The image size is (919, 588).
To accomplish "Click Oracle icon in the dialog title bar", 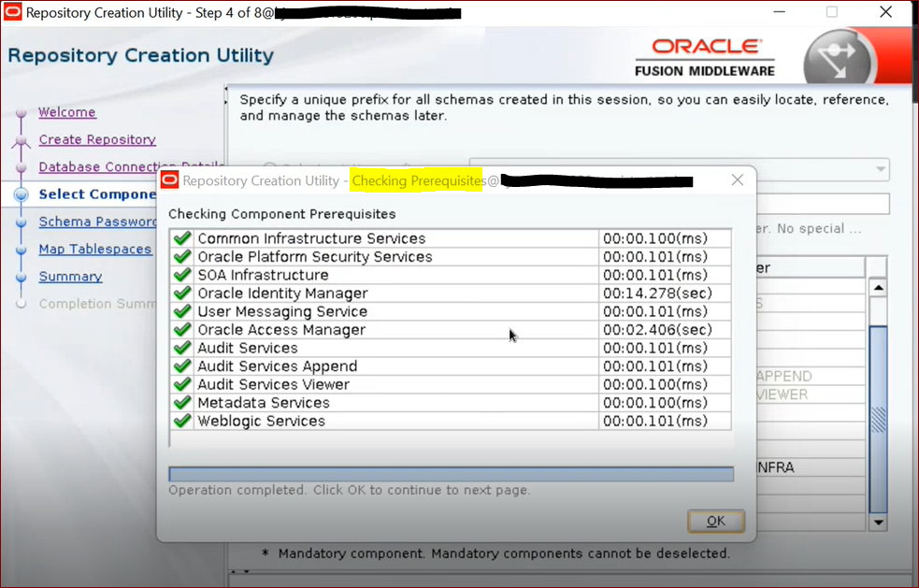I will click(x=169, y=180).
